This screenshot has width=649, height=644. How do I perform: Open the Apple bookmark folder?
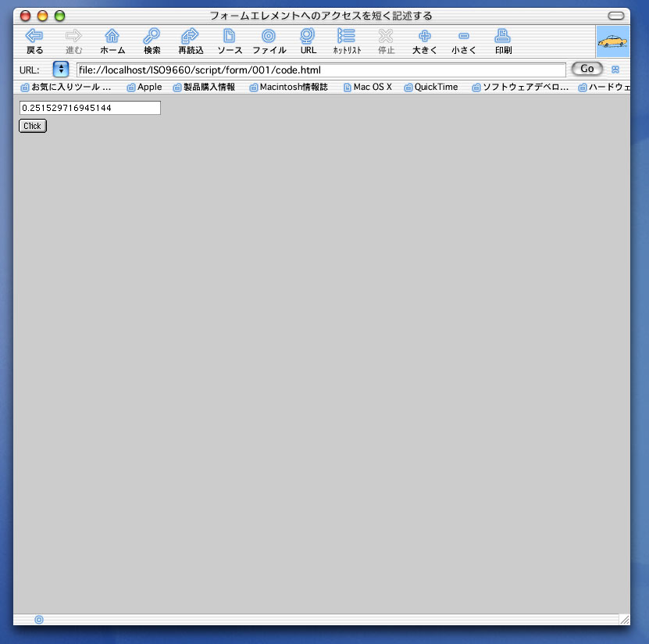(x=144, y=87)
